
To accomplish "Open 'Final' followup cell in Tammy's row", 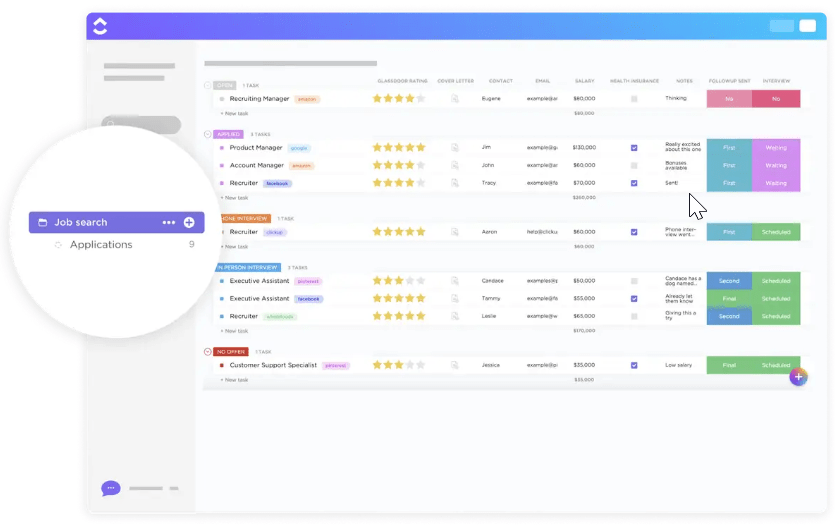I will coord(729,298).
